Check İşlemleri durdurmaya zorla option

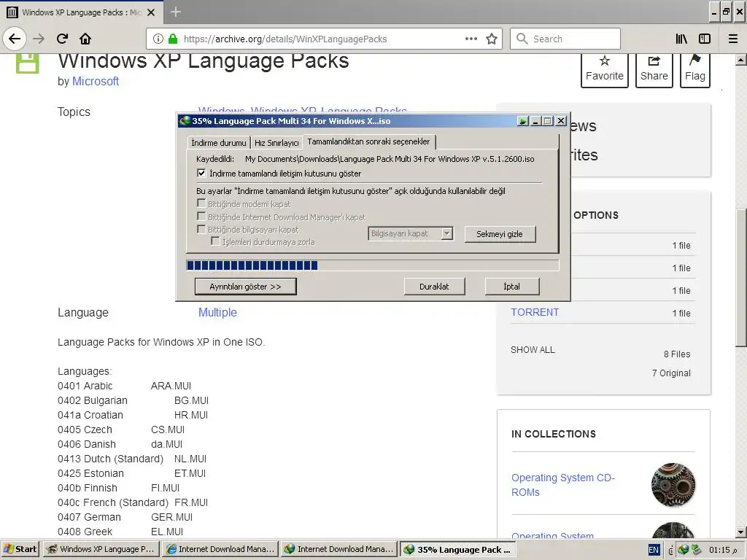click(215, 241)
